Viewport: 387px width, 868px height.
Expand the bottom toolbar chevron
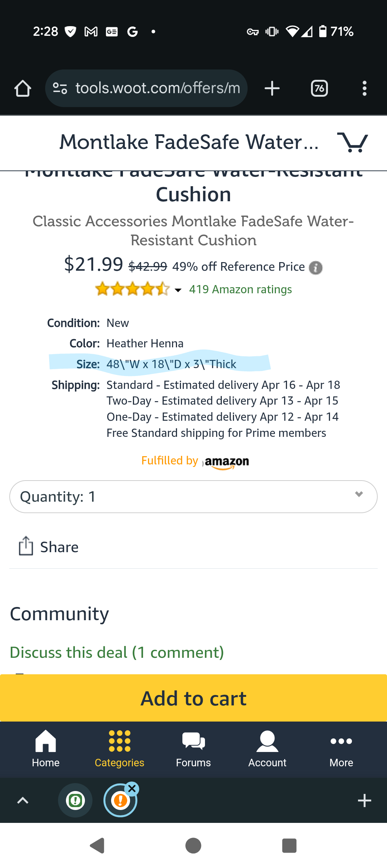(x=23, y=800)
